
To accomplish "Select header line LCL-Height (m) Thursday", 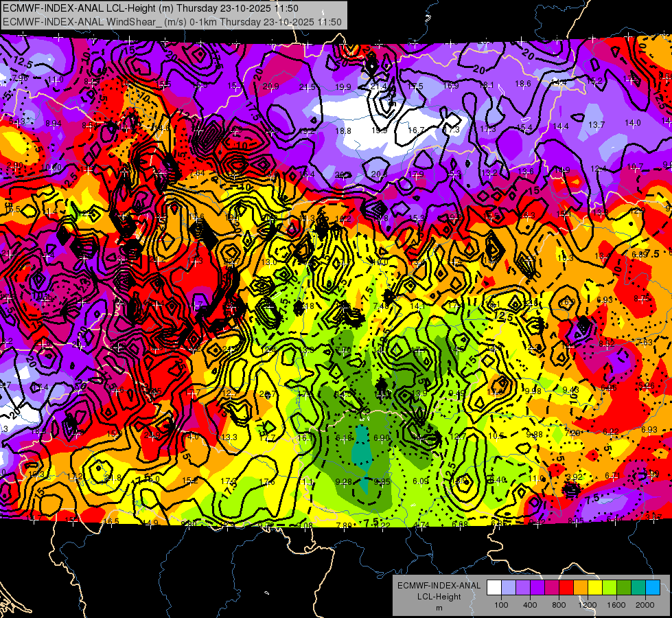I will click(x=151, y=8).
